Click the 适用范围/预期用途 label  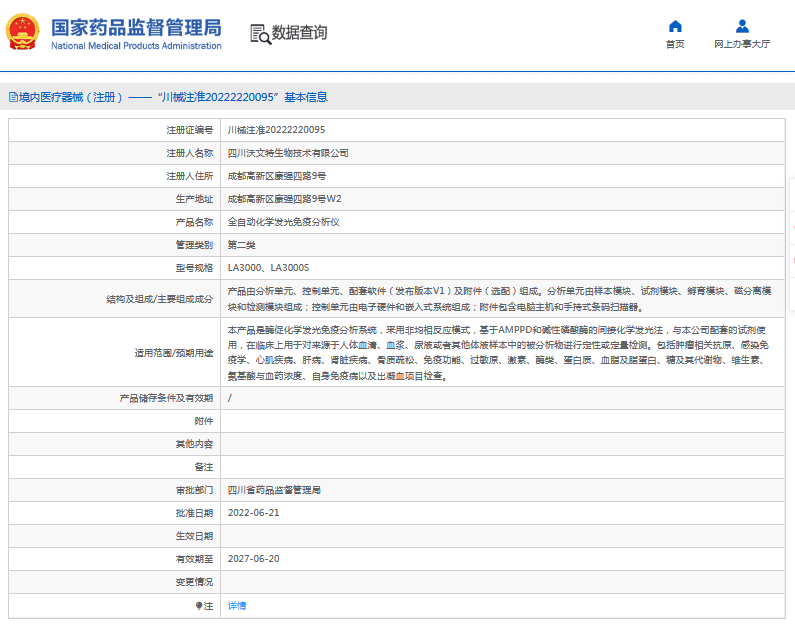(174, 353)
